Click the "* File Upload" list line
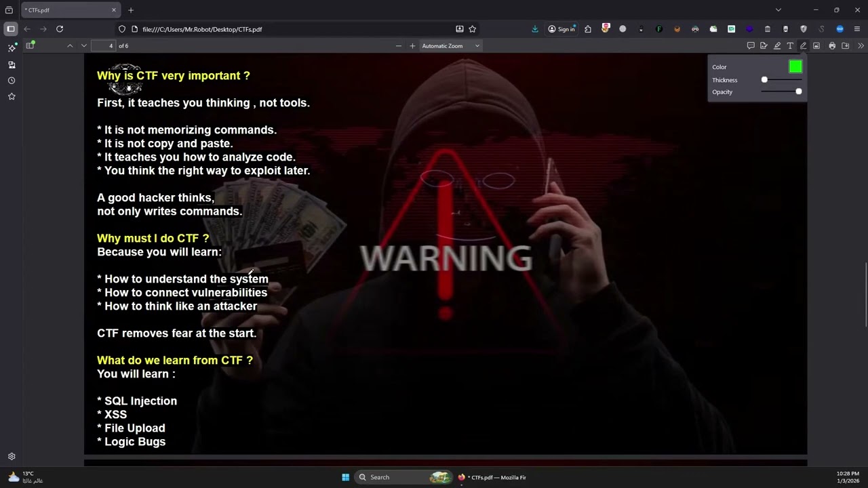The width and height of the screenshot is (868, 488). 131,428
